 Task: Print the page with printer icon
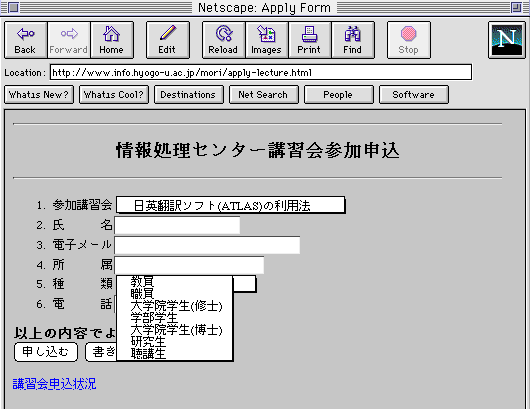pos(309,40)
